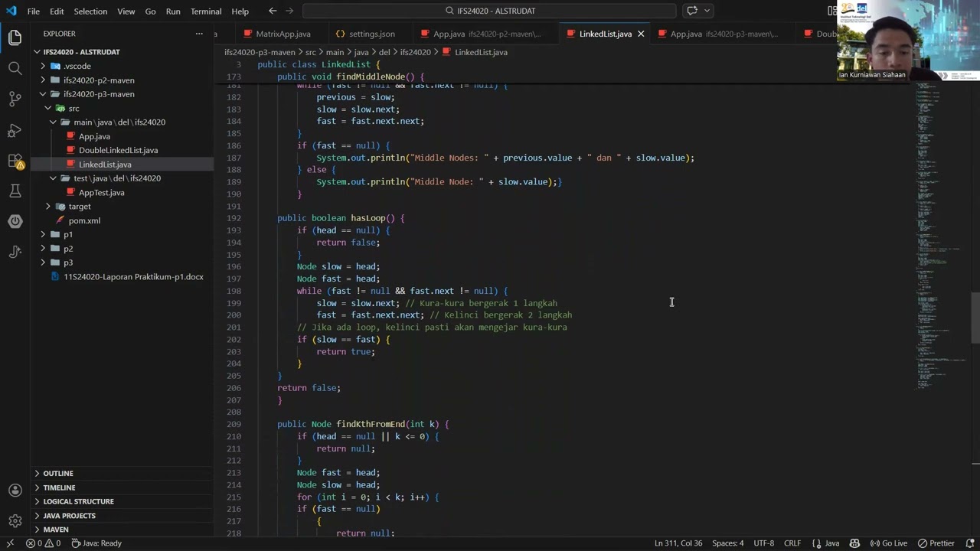Show errors and warnings count in status bar
980x551 pixels.
click(x=44, y=543)
